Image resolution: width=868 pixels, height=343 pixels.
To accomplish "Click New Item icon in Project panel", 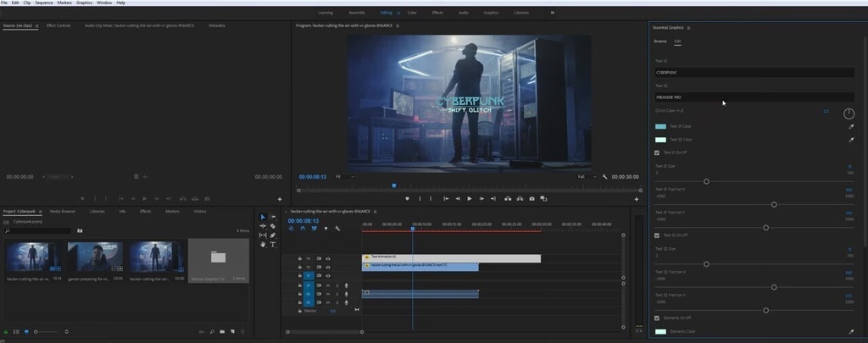I will click(x=232, y=332).
